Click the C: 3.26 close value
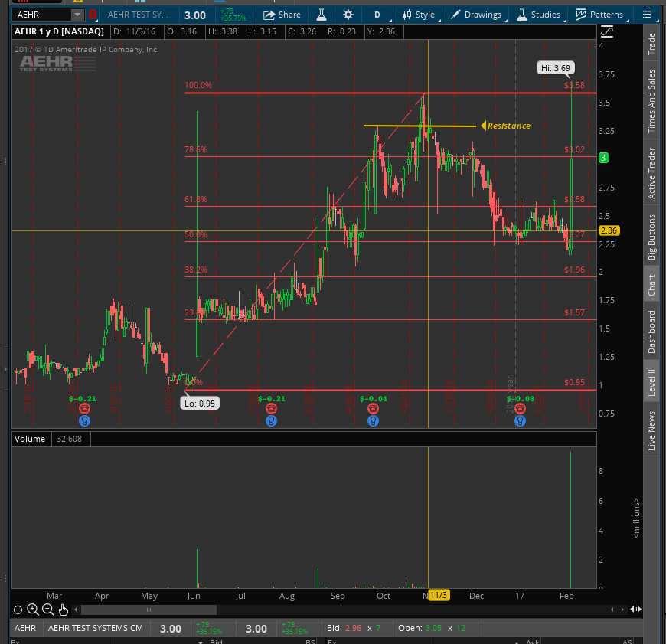Viewport: 666px width, 644px height. click(x=302, y=31)
